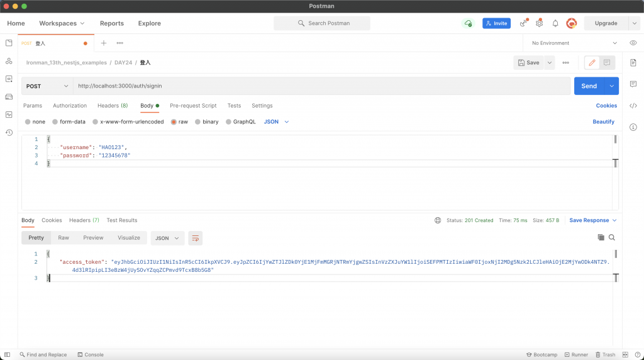644x360 pixels.
Task: Expand the Upgrade options arrow
Action: 634,23
